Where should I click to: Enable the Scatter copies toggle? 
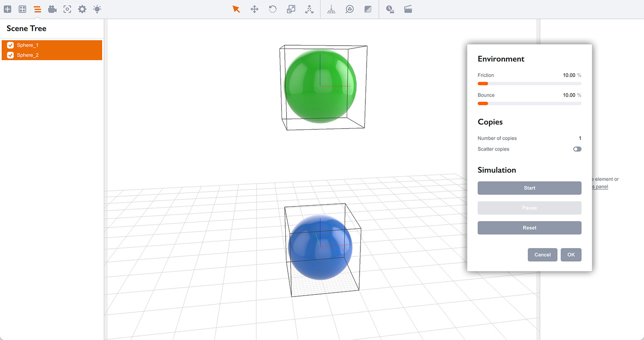577,149
